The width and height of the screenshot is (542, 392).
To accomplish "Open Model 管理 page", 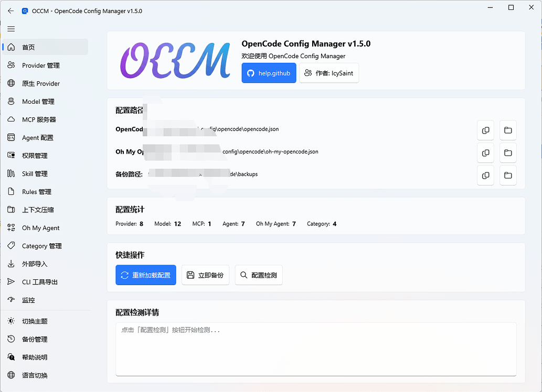I will (45, 101).
